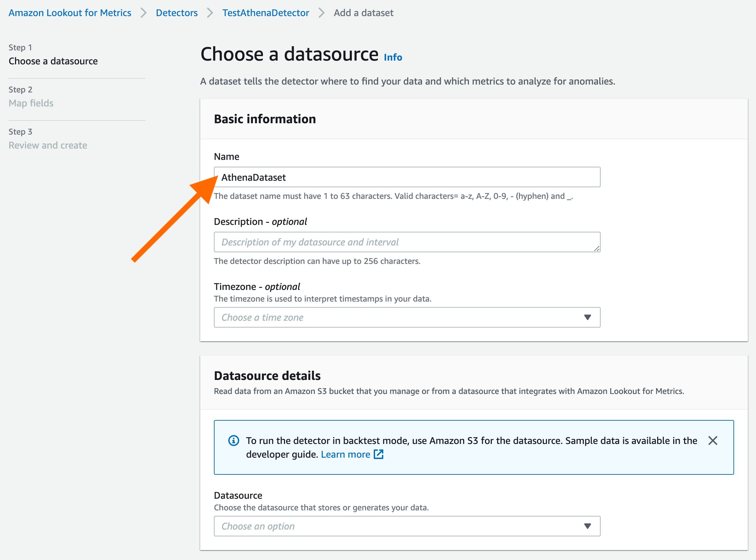The width and height of the screenshot is (756, 560).
Task: Select Step 2 Map fields
Action: coord(31,103)
